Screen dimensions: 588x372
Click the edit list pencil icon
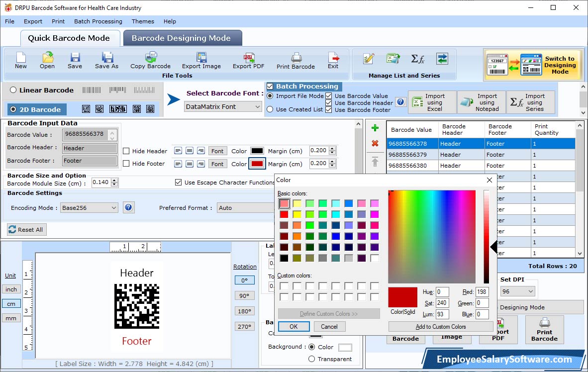pyautogui.click(x=369, y=59)
